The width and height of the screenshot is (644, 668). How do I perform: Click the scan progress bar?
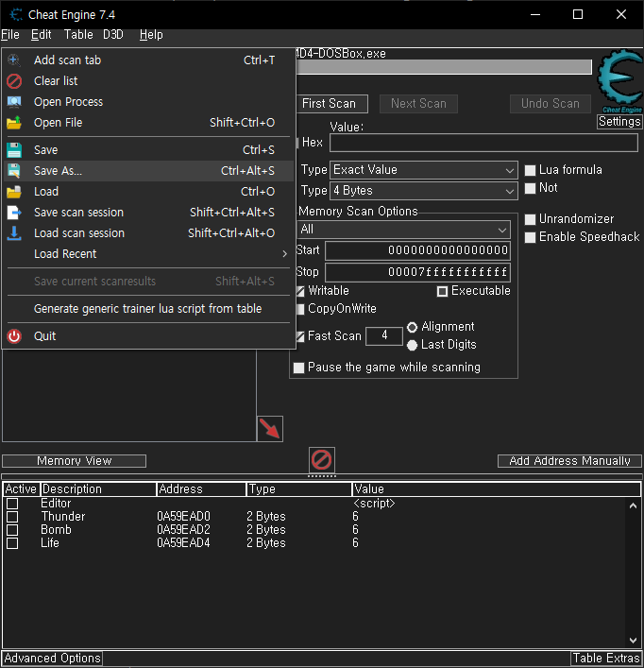pyautogui.click(x=444, y=67)
